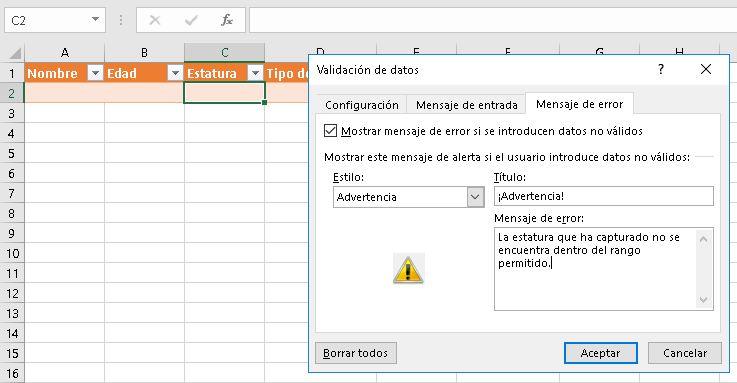This screenshot has height=383, width=737.
Task: Select column C header
Action: [x=225, y=53]
